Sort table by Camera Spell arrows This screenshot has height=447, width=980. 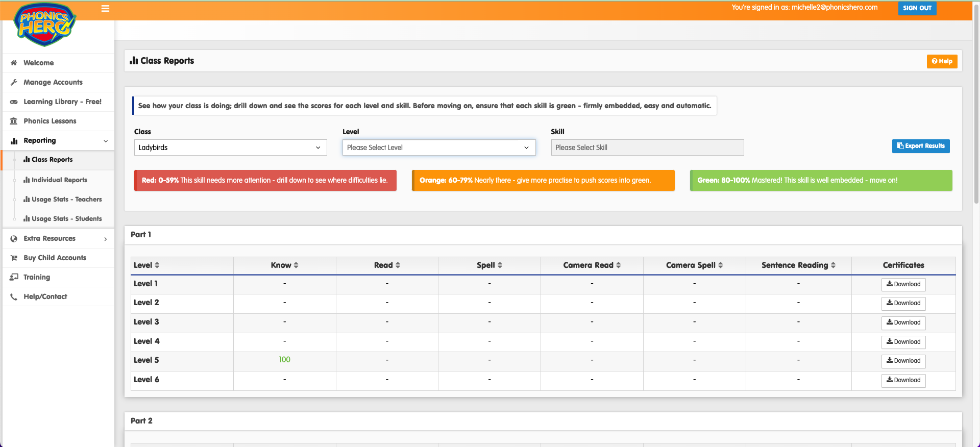[720, 265]
